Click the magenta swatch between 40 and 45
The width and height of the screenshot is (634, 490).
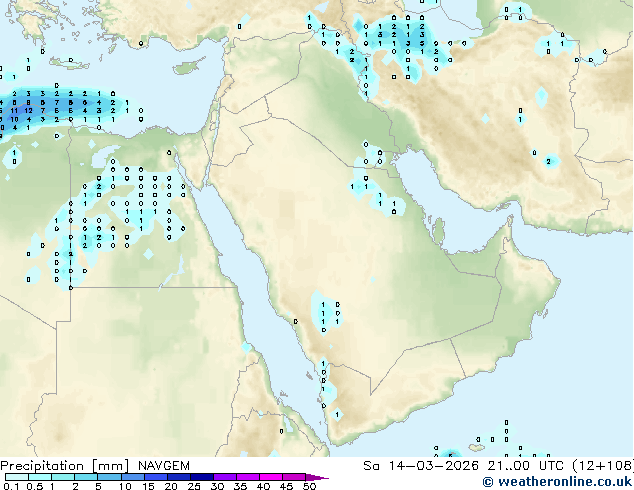[x=271, y=477]
